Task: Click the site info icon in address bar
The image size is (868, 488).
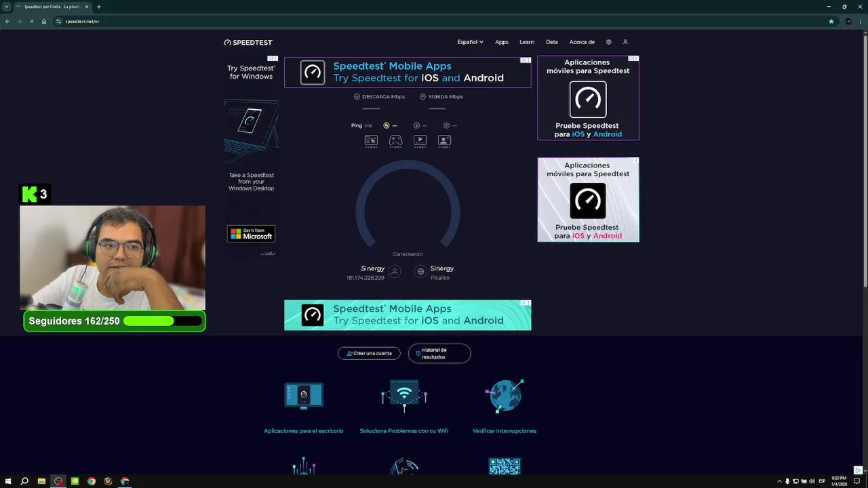Action: coord(59,21)
